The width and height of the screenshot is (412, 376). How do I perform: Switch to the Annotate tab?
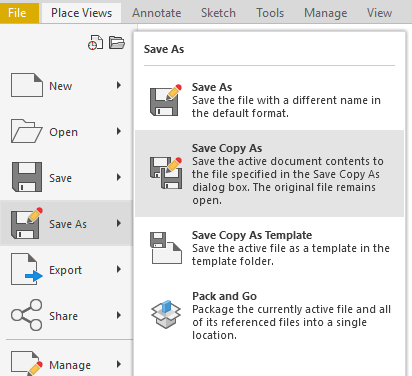(x=157, y=13)
